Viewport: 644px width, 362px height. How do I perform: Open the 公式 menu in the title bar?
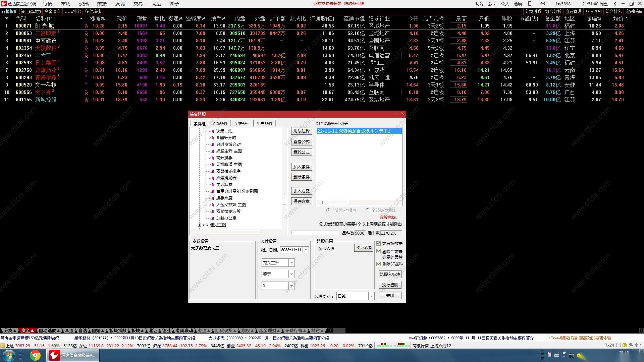[x=505, y=4]
